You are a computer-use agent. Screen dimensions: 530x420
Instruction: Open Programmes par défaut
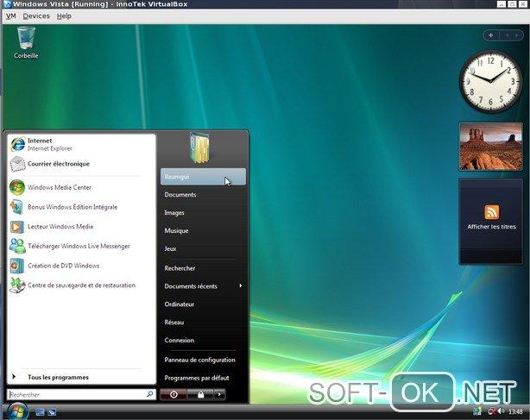click(x=197, y=378)
